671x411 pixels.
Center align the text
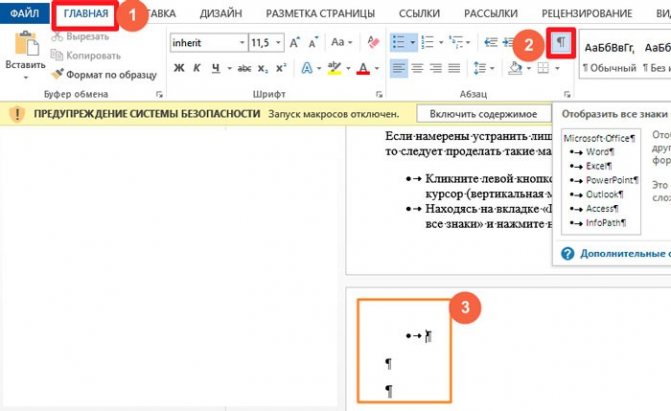[x=417, y=68]
